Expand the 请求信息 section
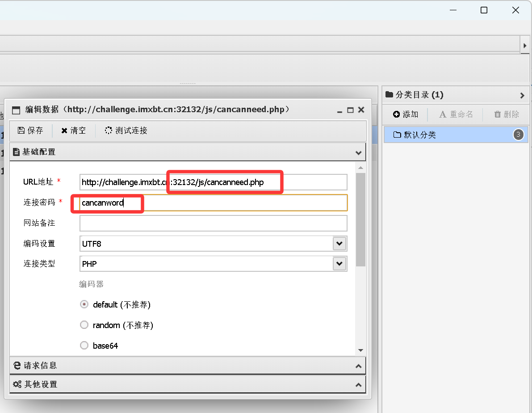The width and height of the screenshot is (532, 413). (358, 366)
